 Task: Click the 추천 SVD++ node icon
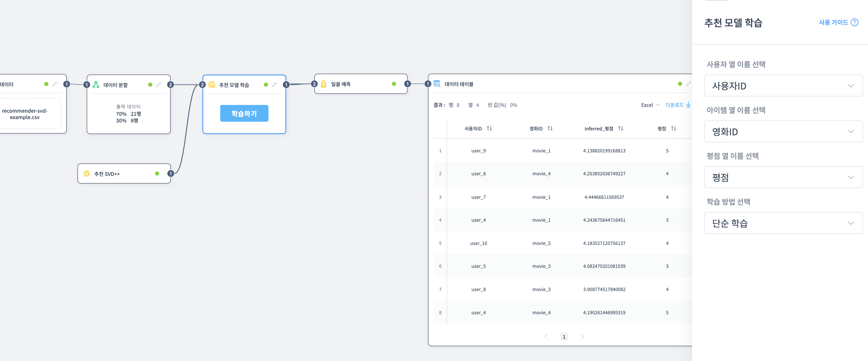click(87, 173)
